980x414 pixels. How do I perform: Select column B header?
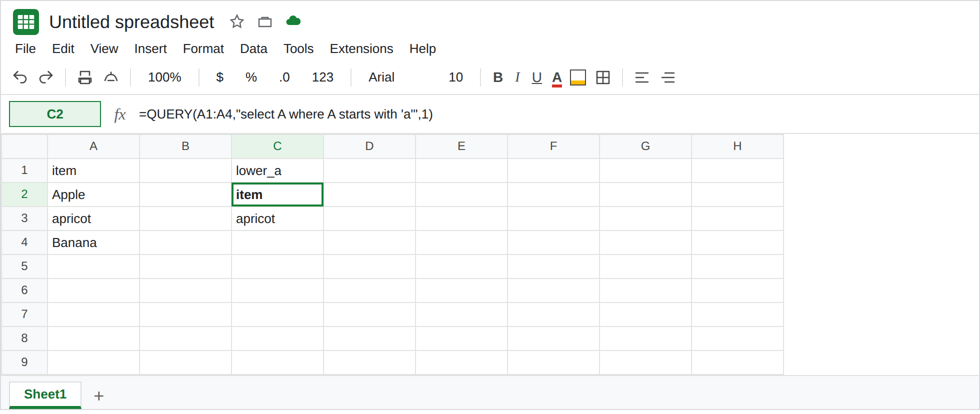185,146
